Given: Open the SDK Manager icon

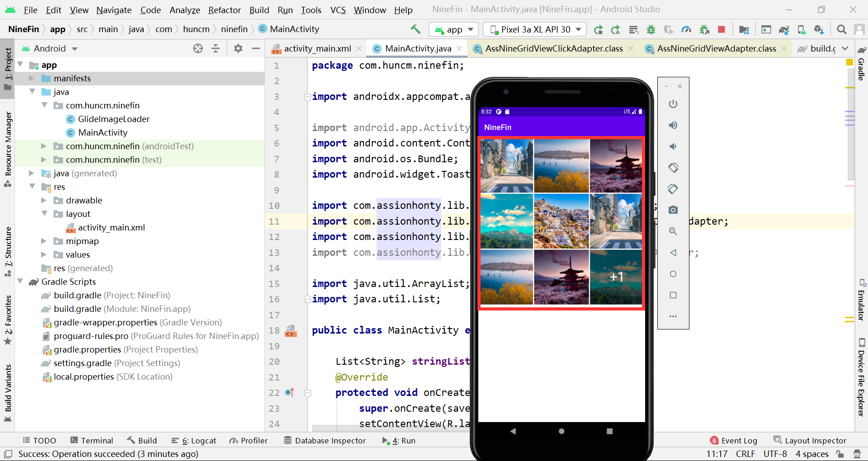Looking at the screenshot, I should pyautogui.click(x=820, y=29).
